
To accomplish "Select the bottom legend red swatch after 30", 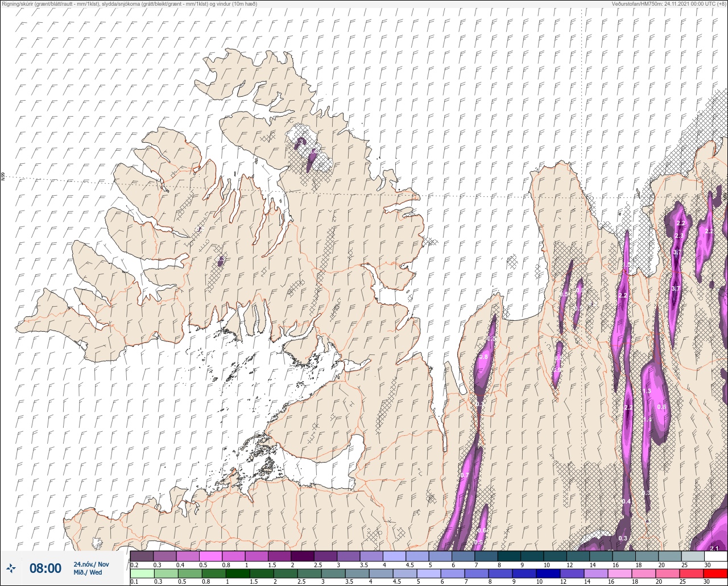I will [x=715, y=573].
